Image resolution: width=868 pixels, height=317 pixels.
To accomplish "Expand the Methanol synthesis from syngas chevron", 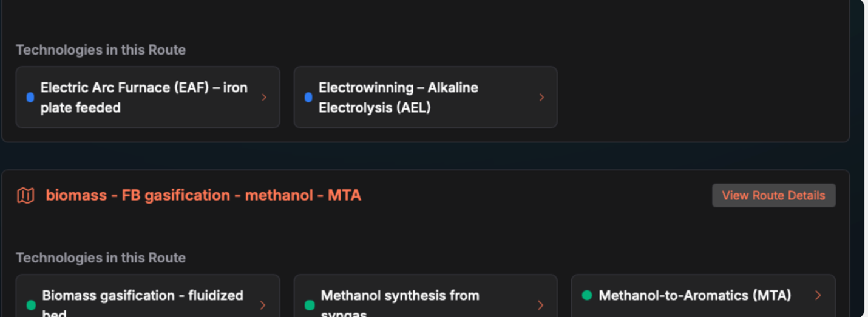I will click(x=540, y=305).
